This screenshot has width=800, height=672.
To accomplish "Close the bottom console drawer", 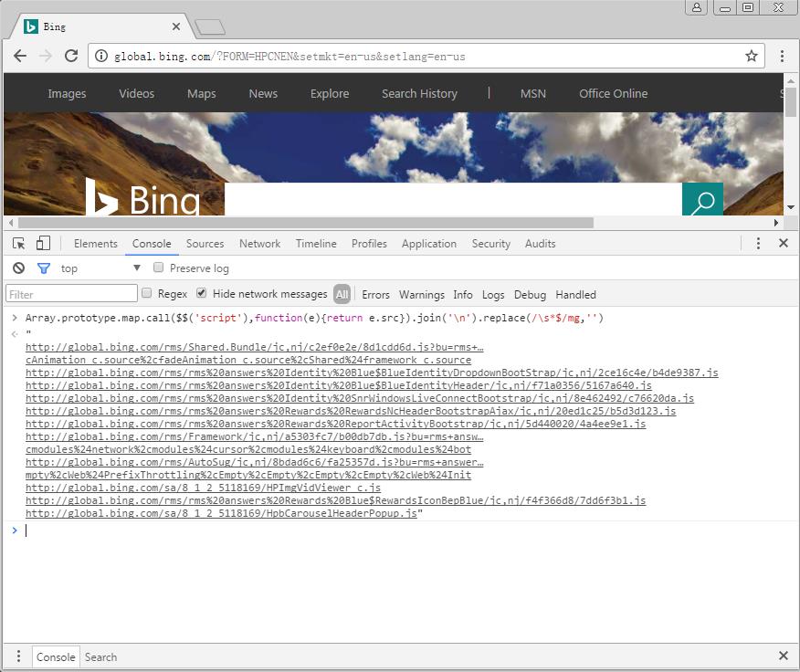I will (784, 656).
